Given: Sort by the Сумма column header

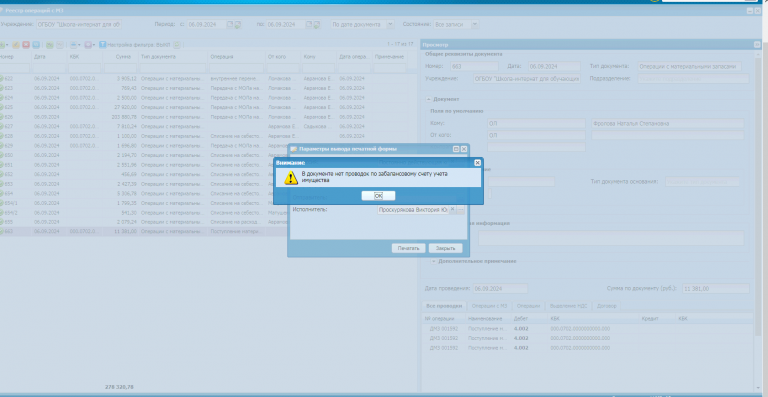Looking at the screenshot, I should point(120,57).
